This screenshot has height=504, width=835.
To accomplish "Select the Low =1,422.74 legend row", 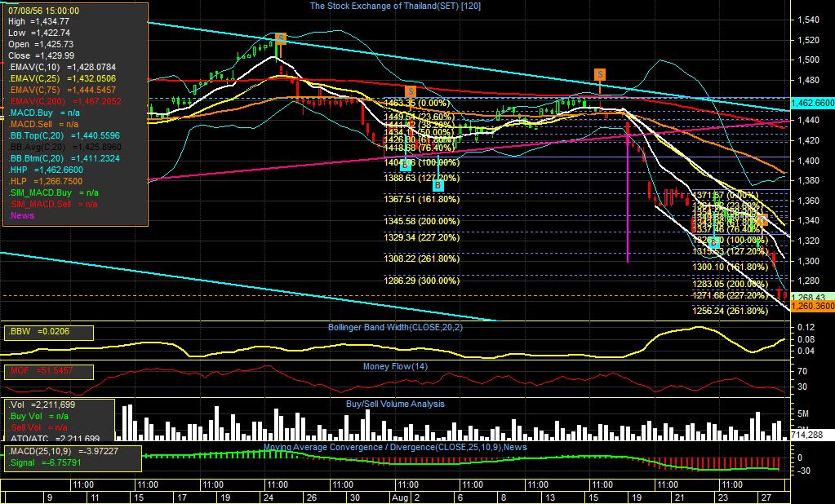I will tap(39, 33).
